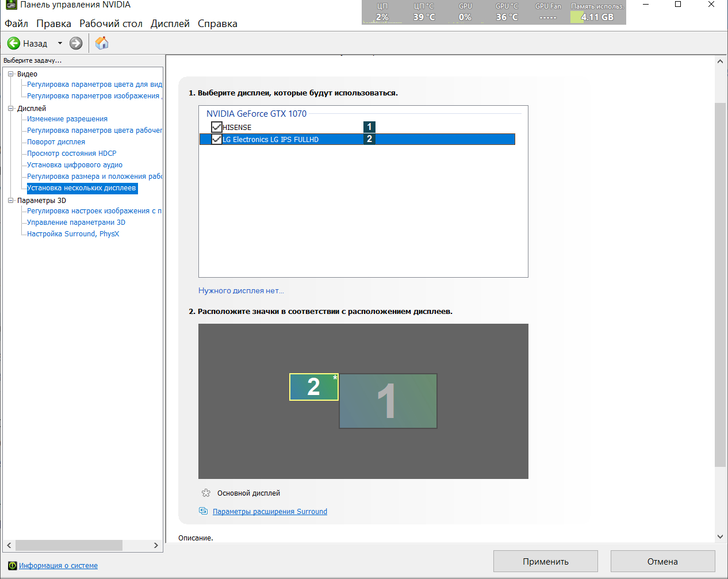
Task: Open the Рабочий стол menu
Action: click(111, 24)
